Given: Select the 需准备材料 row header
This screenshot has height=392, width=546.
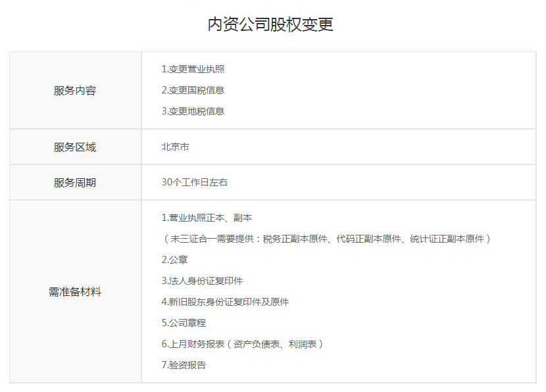Looking at the screenshot, I should point(75,292).
